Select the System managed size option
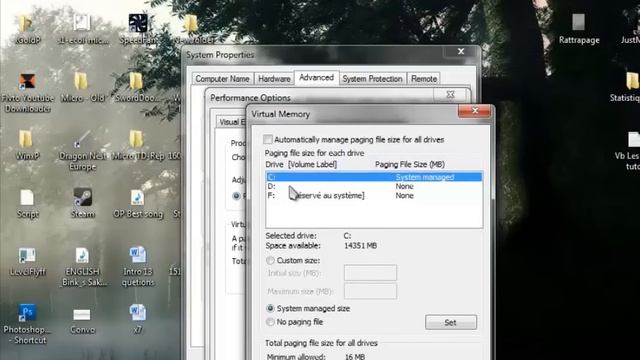 pos(270,308)
